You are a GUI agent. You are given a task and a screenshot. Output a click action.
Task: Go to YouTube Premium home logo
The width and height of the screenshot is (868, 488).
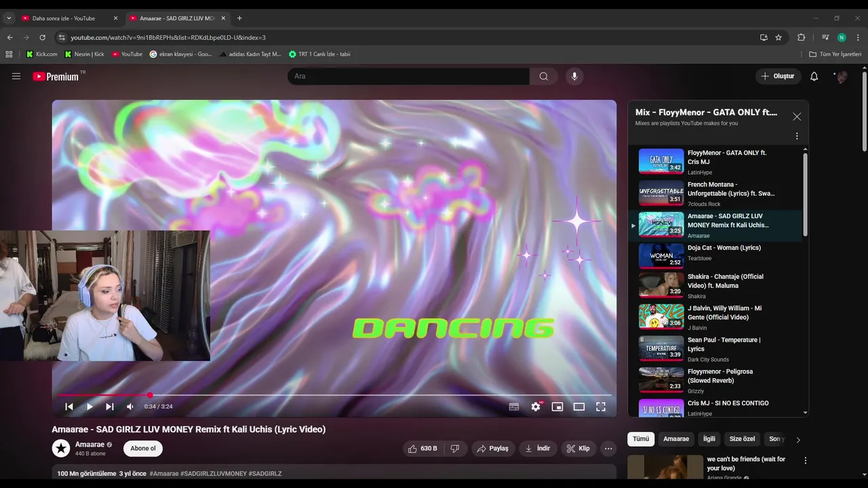(x=56, y=77)
